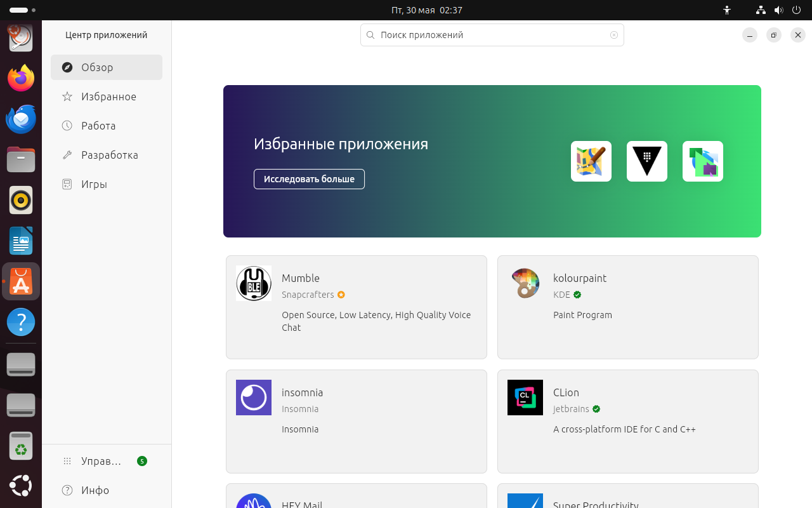Click the KDE verified checkmark badge
This screenshot has height=508, width=812.
tap(577, 295)
